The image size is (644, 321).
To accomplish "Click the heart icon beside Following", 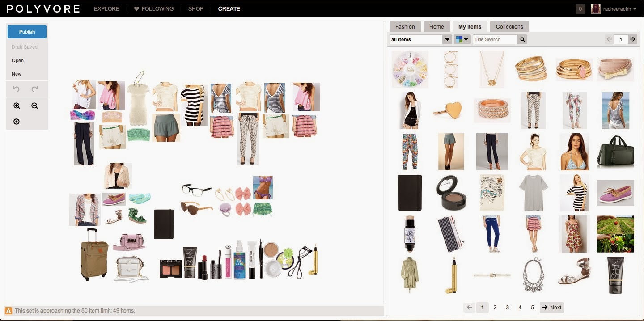I will click(x=136, y=8).
